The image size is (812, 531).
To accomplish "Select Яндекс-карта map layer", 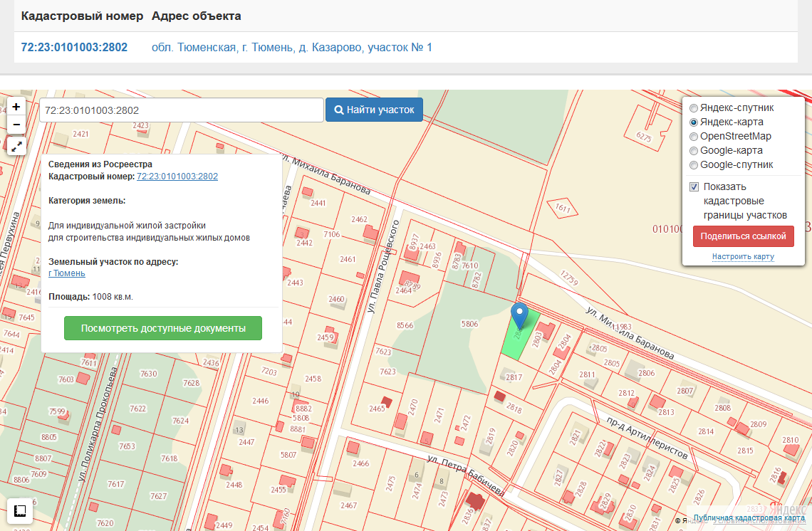I will [694, 122].
